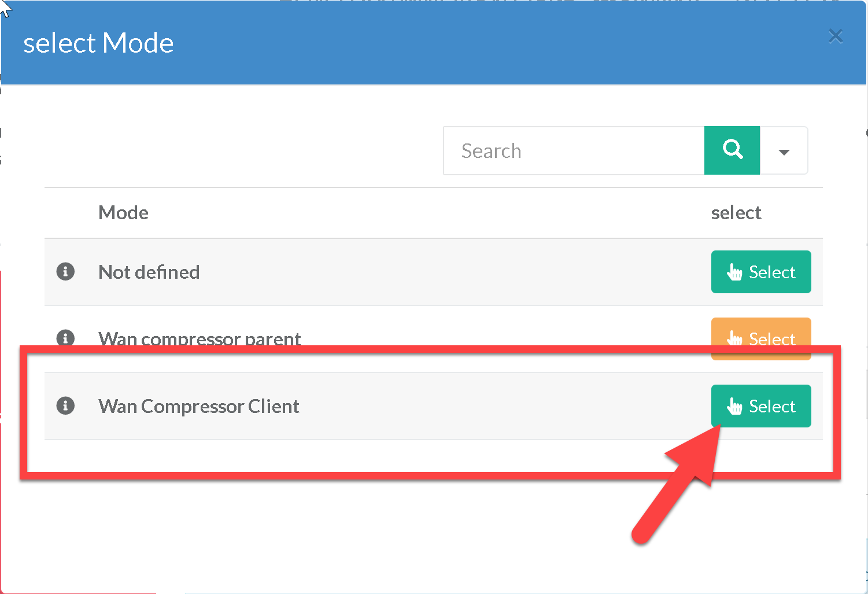The image size is (868, 594).
Task: Open info icon for Wan Compressor Client
Action: pyautogui.click(x=65, y=406)
